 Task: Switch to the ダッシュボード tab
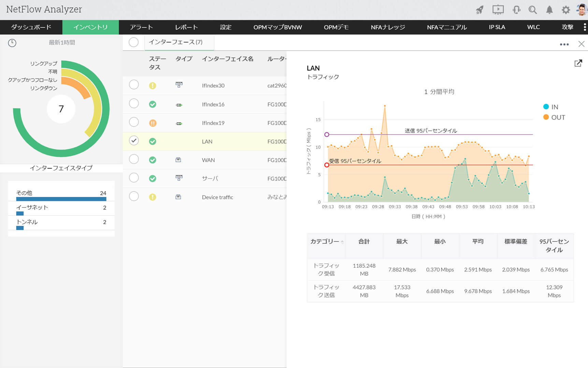coord(31,27)
